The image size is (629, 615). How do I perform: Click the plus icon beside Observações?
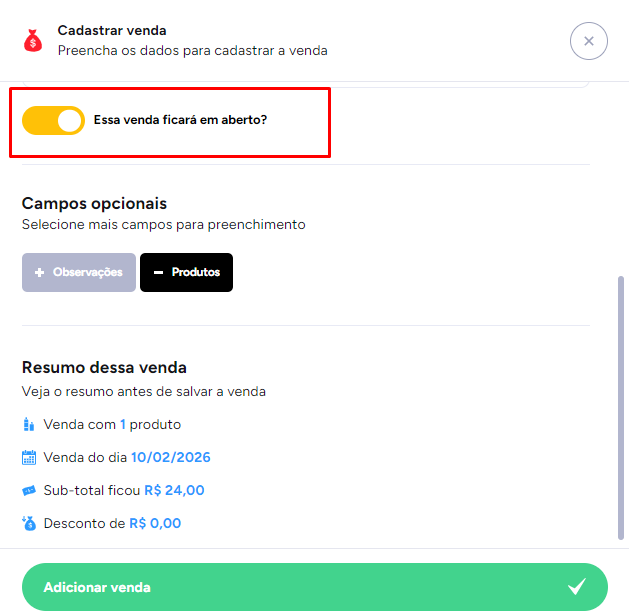click(x=40, y=272)
